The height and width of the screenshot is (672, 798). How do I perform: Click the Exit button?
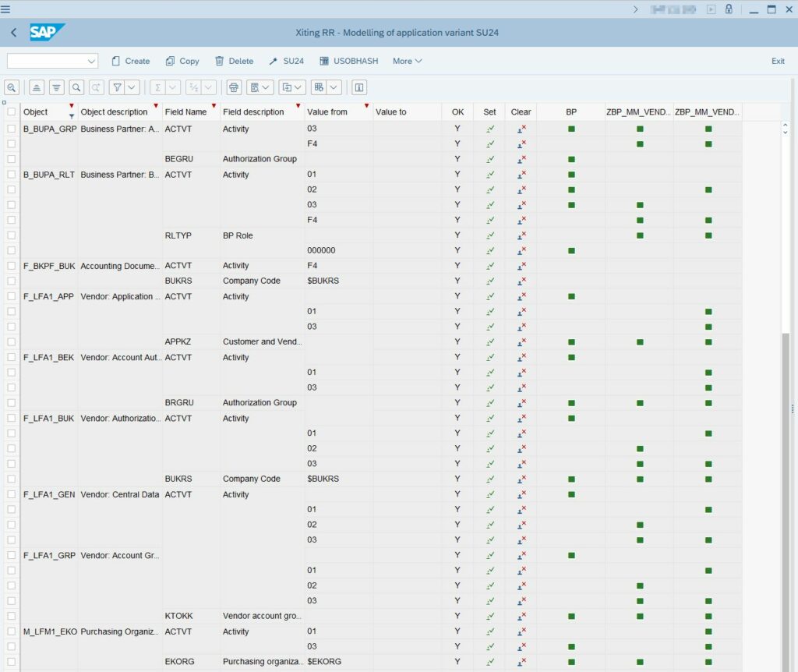778,61
